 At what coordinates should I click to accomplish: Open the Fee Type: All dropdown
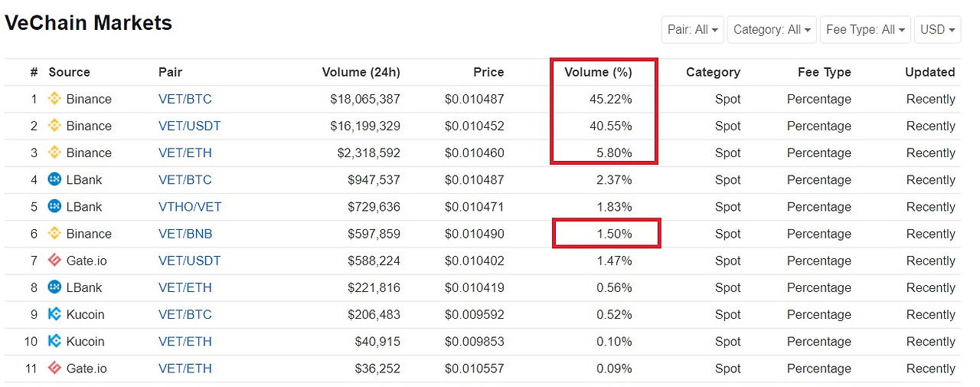[x=865, y=30]
